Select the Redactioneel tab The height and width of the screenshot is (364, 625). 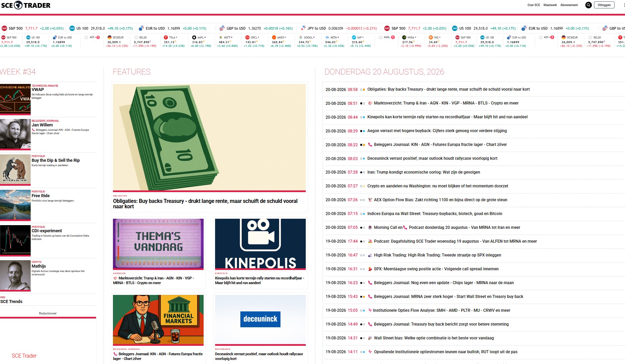[x=48, y=313]
